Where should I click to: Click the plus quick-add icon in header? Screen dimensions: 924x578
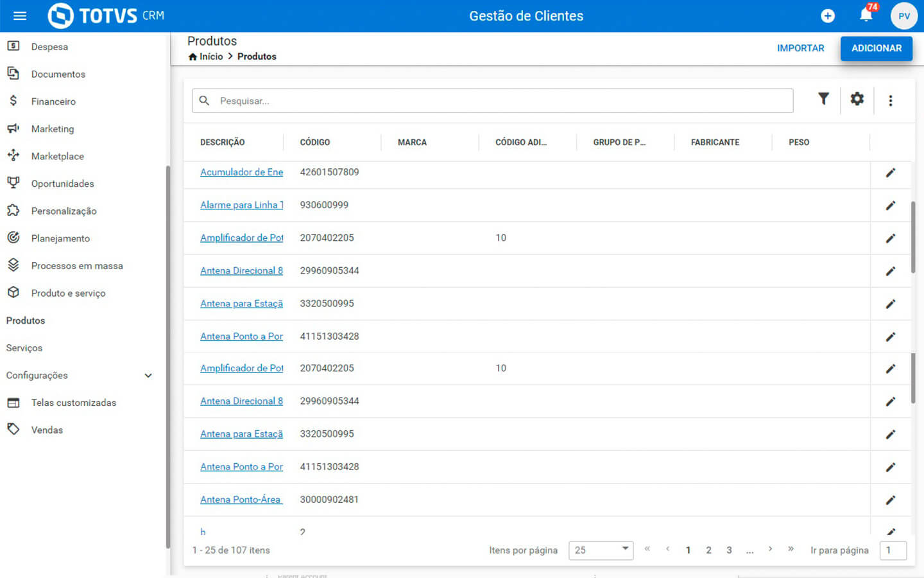click(x=828, y=16)
